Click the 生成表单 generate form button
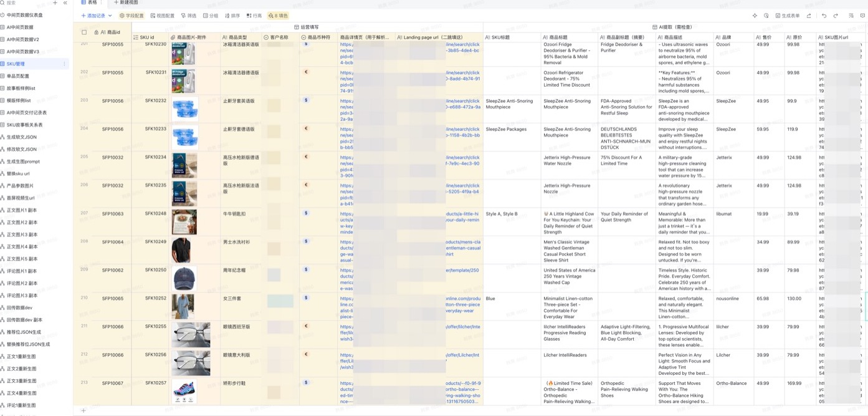The image size is (868, 416). click(x=788, y=16)
